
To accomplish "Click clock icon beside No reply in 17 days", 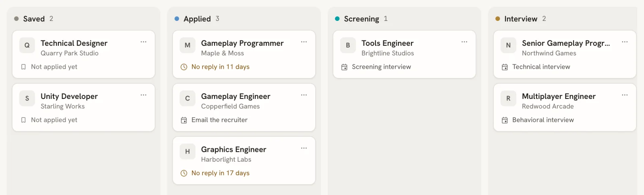I will 184,173.
